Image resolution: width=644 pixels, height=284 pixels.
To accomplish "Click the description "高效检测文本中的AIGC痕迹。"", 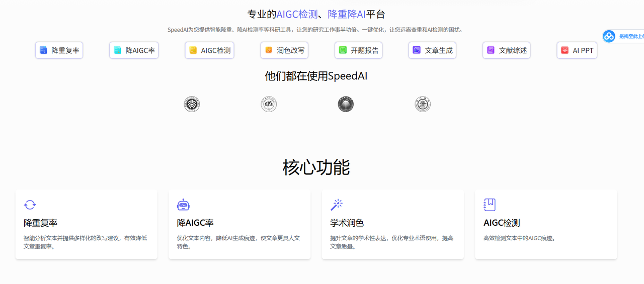I will point(519,238).
